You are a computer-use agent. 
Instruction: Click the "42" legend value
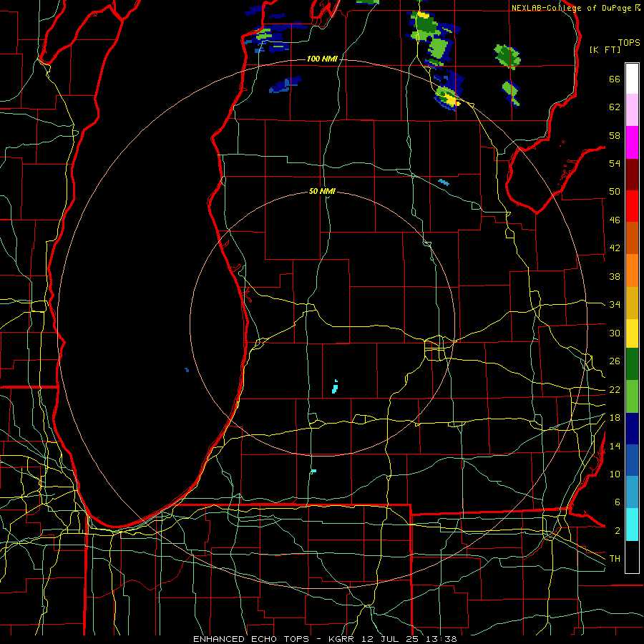pyautogui.click(x=615, y=248)
